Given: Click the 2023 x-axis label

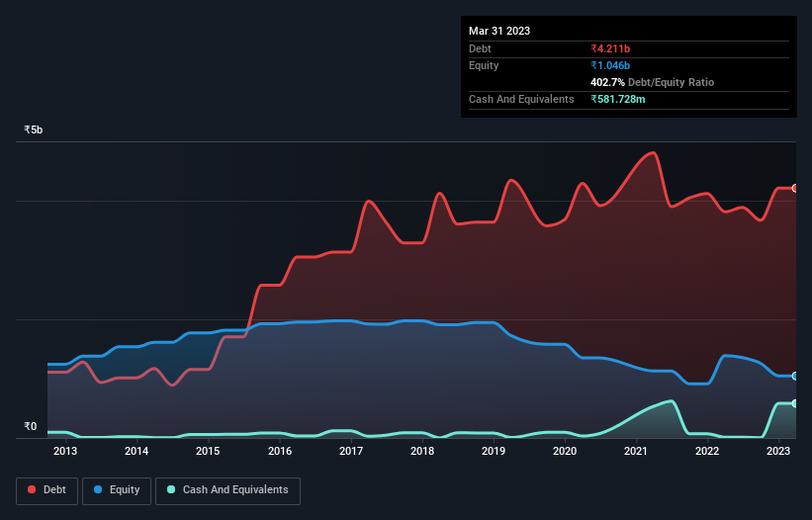Looking at the screenshot, I should click(x=777, y=451).
